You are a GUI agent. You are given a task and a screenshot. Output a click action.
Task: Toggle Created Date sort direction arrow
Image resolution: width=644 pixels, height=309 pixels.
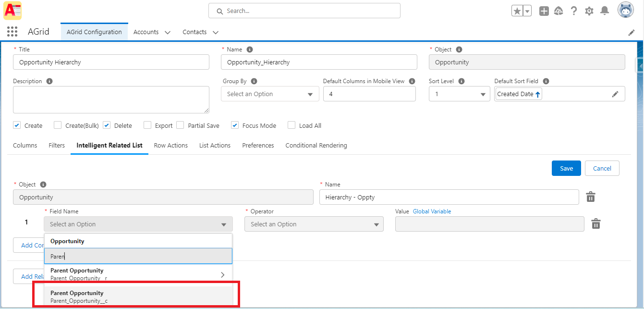pyautogui.click(x=538, y=95)
